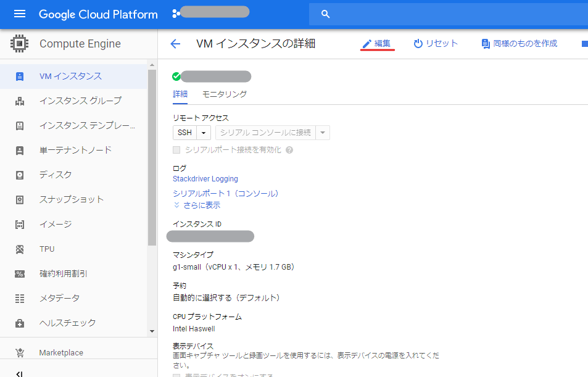Viewport: 588px width, 377px height.
Task: Click the 編集 button
Action: pos(377,44)
